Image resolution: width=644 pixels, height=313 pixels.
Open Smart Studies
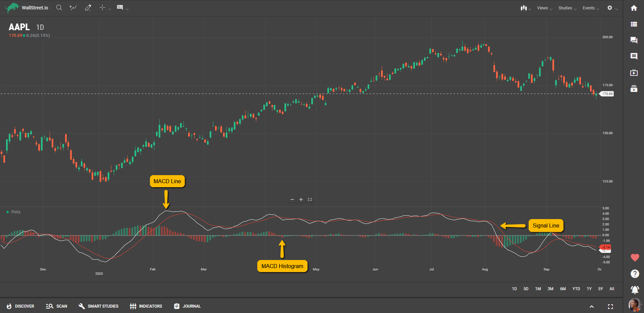click(98, 306)
